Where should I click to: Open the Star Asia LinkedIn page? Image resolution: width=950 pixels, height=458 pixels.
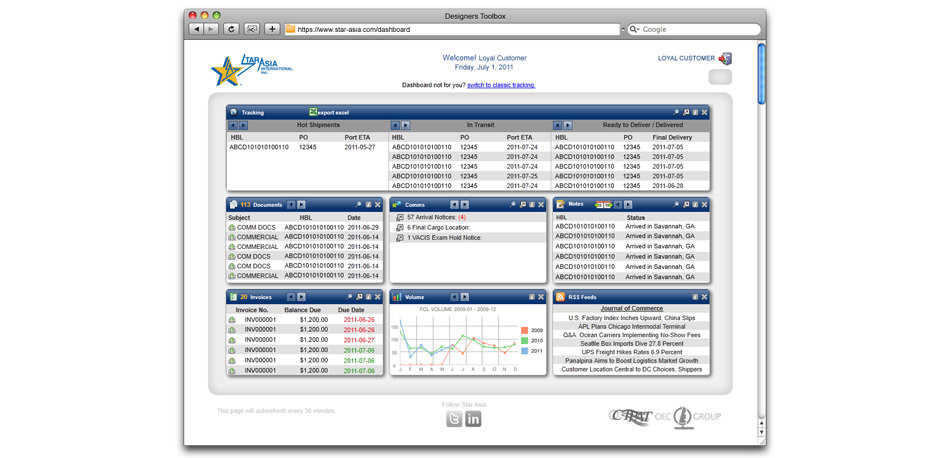(x=474, y=419)
